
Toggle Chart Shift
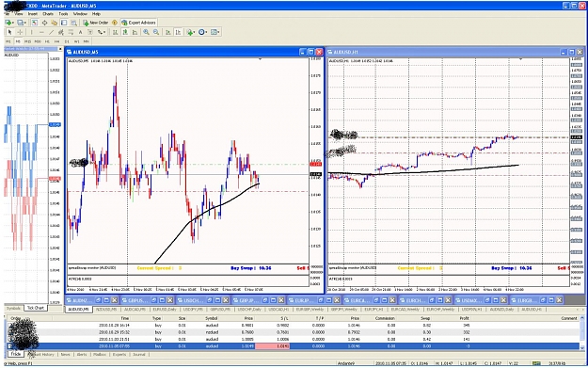[x=178, y=32]
